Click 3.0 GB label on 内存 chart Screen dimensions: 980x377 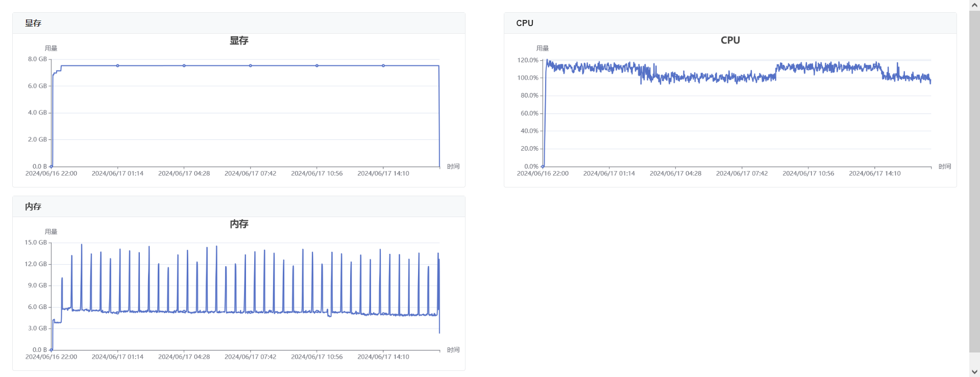pos(37,328)
